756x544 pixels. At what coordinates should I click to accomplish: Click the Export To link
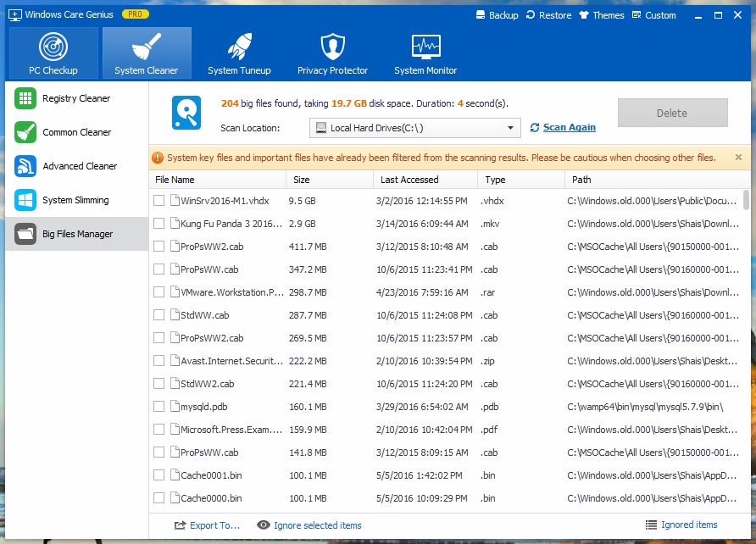pyautogui.click(x=214, y=525)
